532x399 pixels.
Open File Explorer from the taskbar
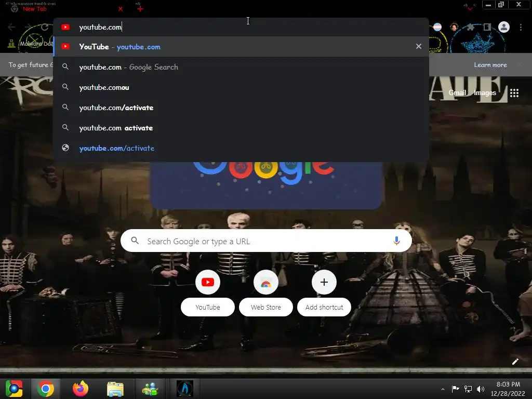115,389
